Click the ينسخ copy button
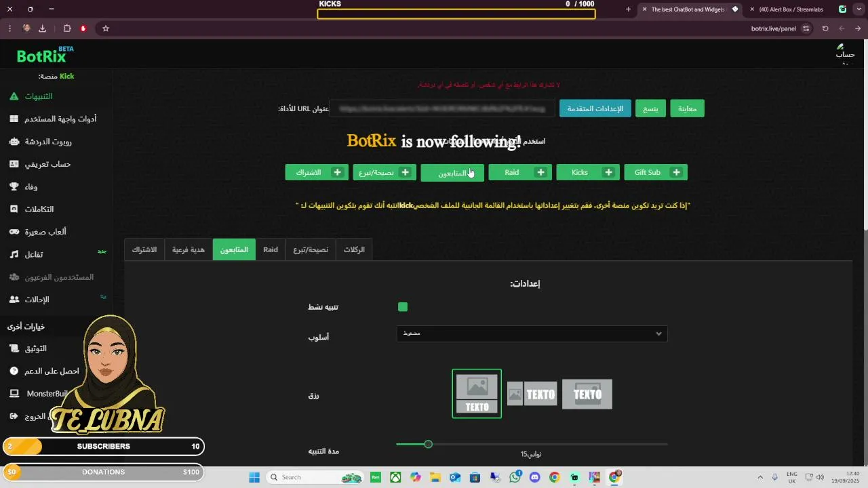868x488 pixels. tap(650, 108)
